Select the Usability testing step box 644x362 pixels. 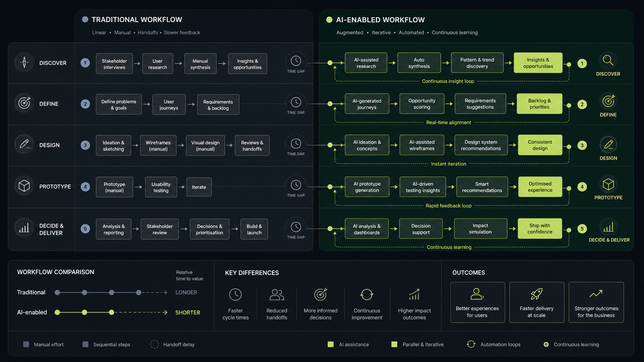pos(161,187)
